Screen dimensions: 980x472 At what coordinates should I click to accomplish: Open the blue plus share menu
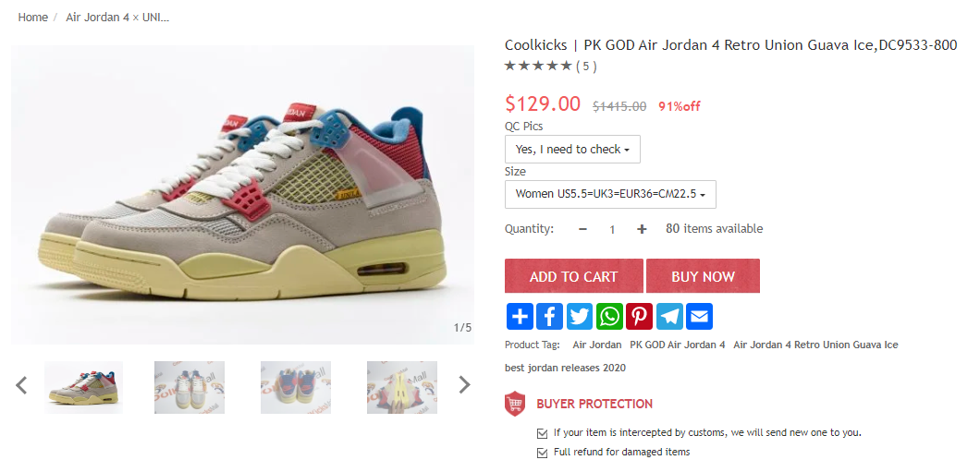520,317
